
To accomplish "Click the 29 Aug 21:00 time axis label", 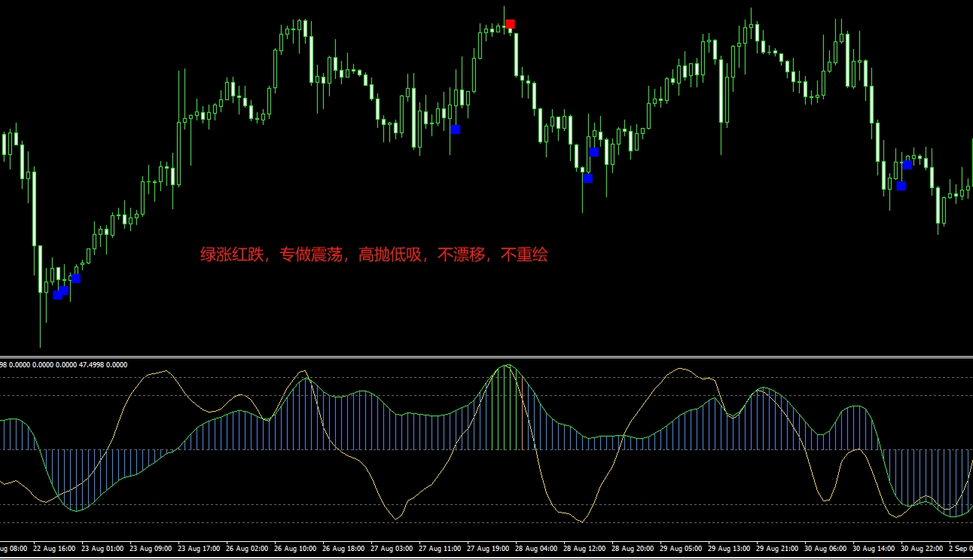I will 777,549.
